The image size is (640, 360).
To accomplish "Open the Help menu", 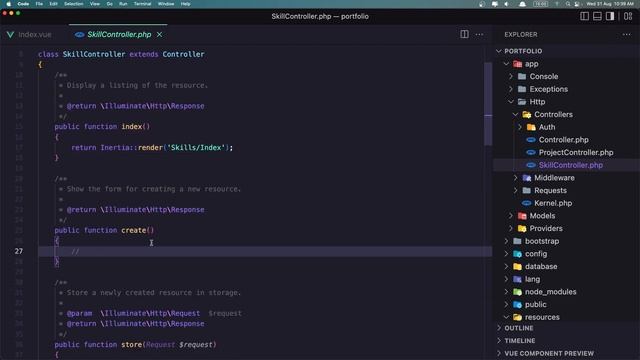I will pyautogui.click(x=185, y=4).
